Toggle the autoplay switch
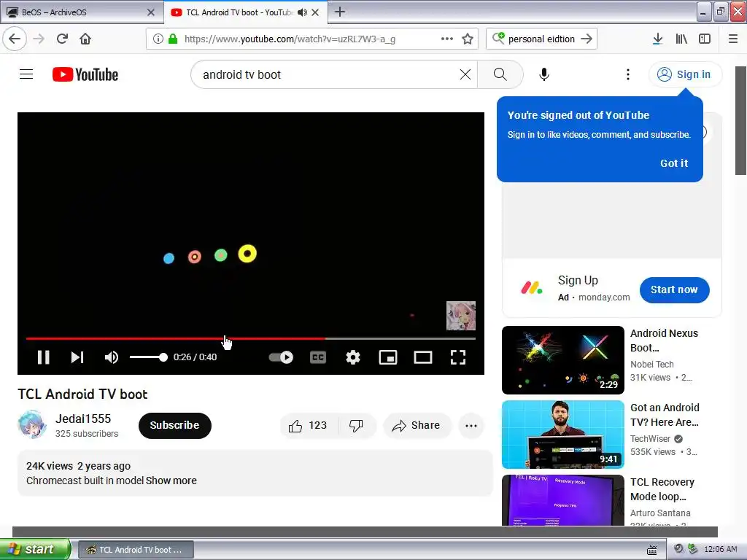 click(281, 357)
